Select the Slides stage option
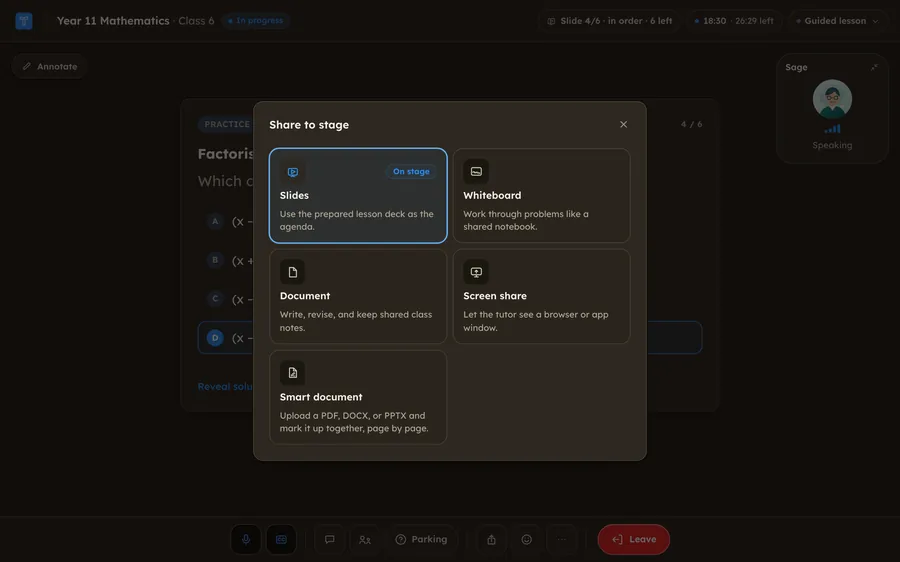The width and height of the screenshot is (900, 562). [x=358, y=196]
